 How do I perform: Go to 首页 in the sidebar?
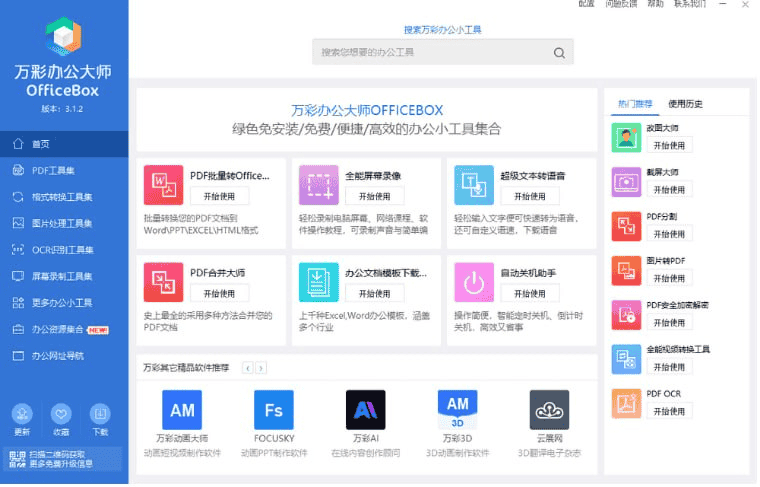(x=64, y=144)
